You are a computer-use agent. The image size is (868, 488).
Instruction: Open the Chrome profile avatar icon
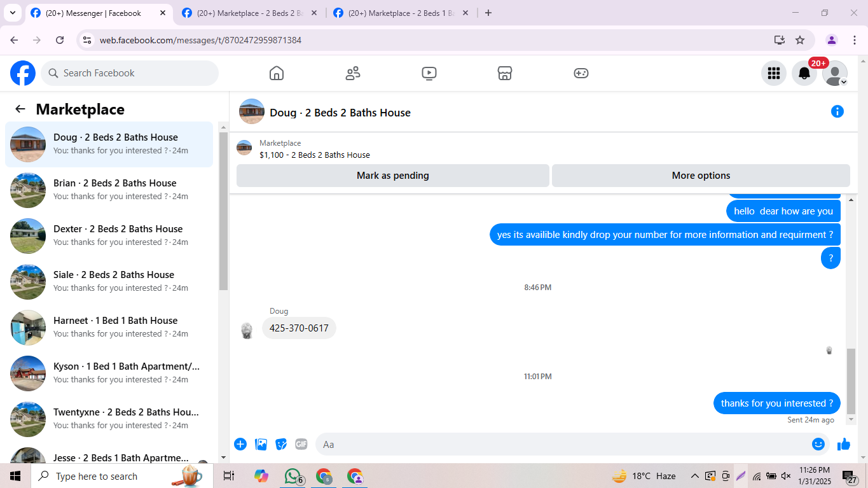832,40
